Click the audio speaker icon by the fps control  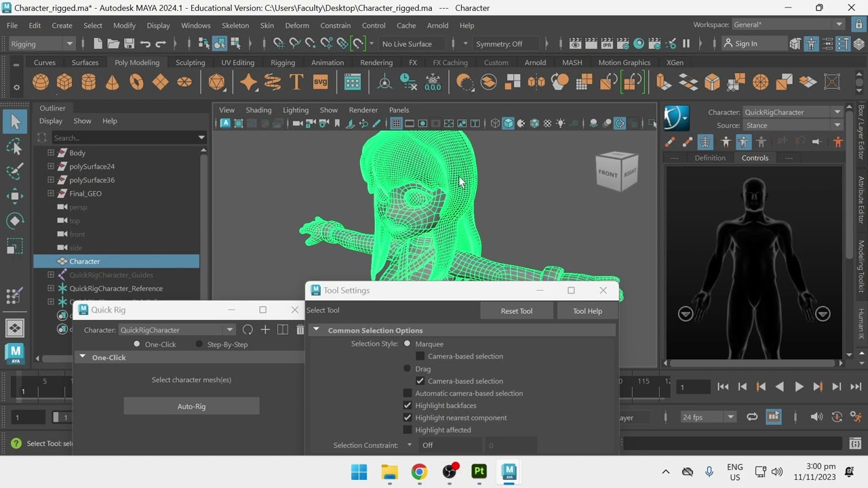coord(816,417)
